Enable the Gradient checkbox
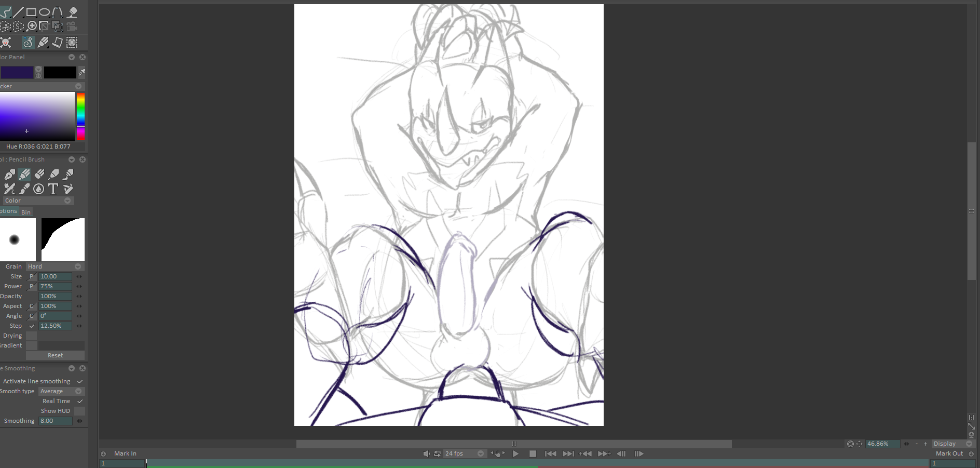 click(32, 345)
